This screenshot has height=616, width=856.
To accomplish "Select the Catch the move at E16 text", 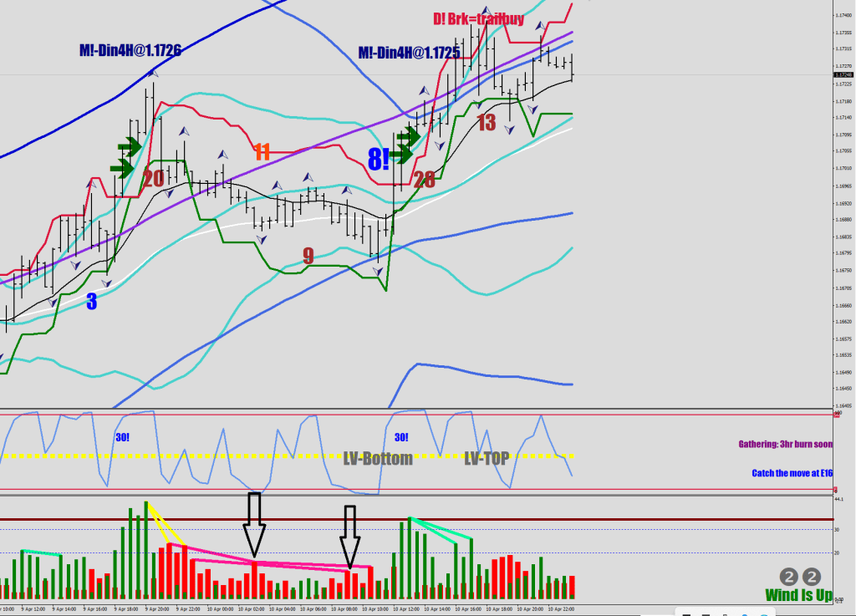I will click(792, 473).
